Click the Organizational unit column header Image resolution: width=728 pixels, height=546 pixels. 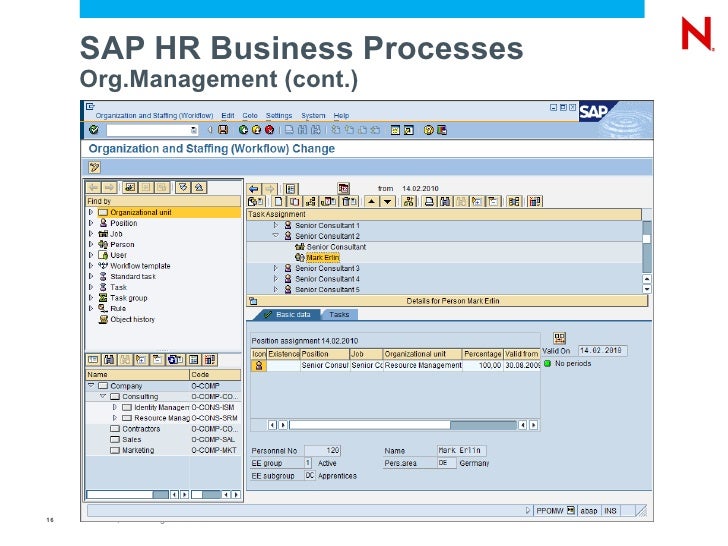tap(422, 354)
